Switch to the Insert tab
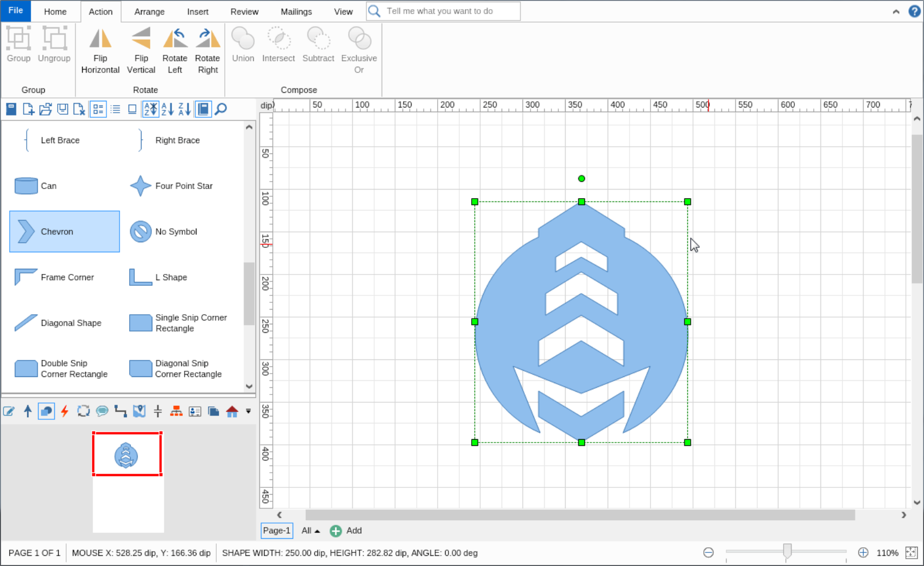Image resolution: width=924 pixels, height=566 pixels. (x=198, y=11)
